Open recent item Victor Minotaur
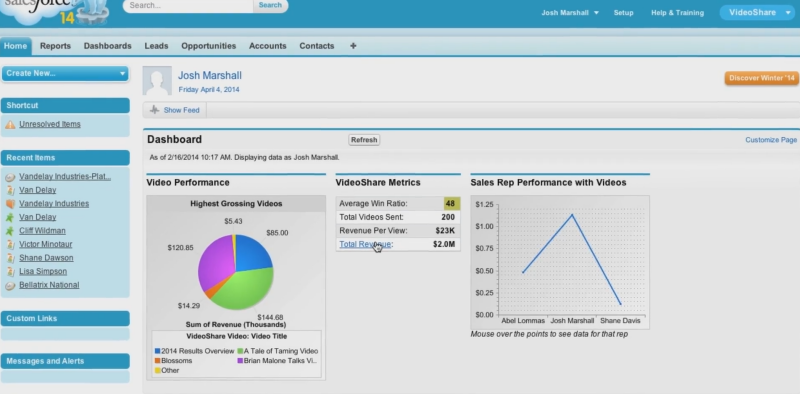 pyautogui.click(x=46, y=244)
